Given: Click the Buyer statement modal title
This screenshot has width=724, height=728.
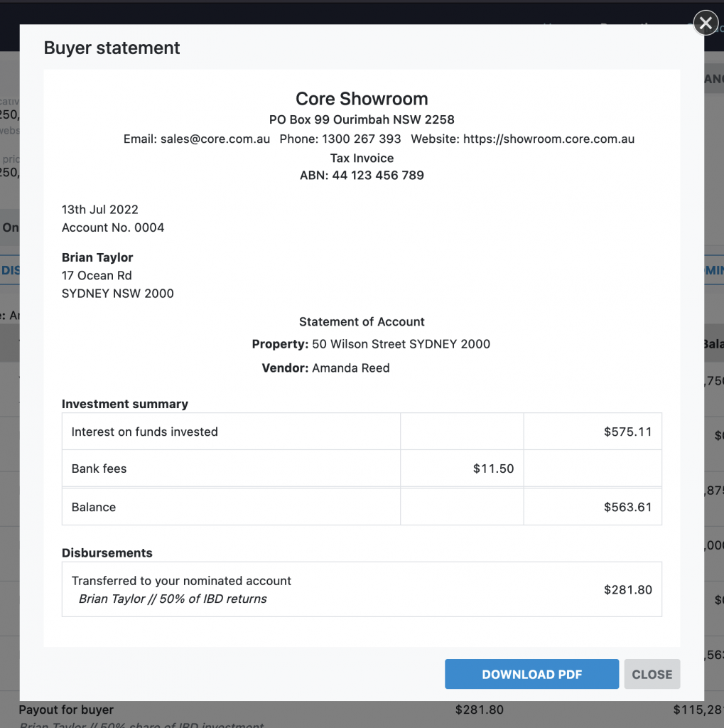Looking at the screenshot, I should (x=112, y=48).
